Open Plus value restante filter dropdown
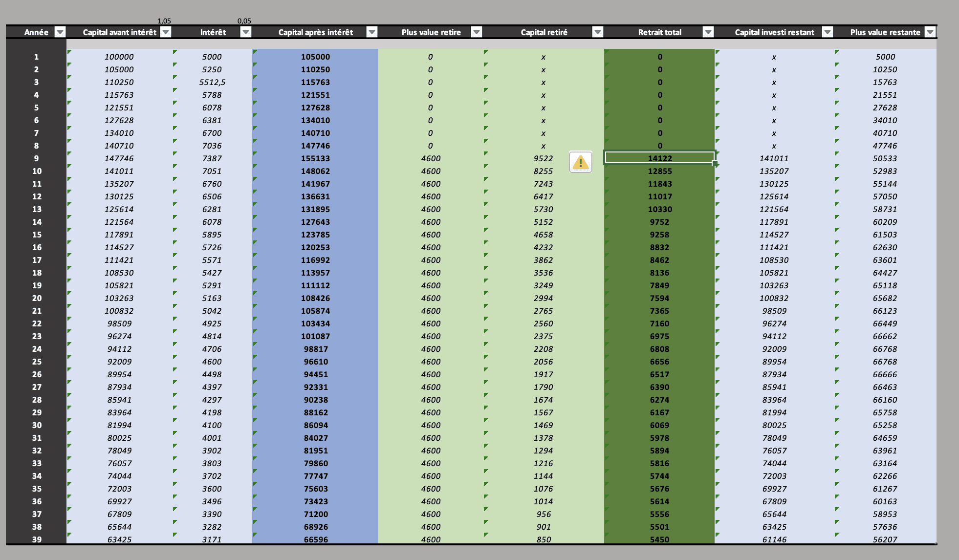The width and height of the screenshot is (959, 560). 930,32
